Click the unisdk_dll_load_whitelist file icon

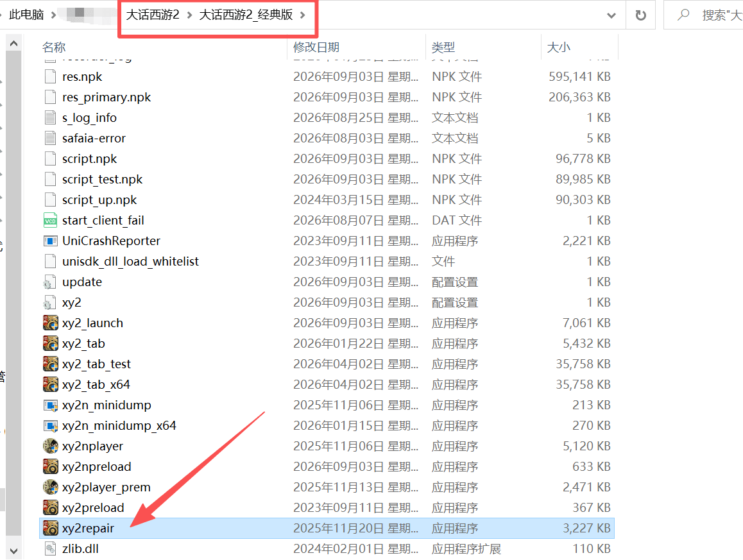click(x=50, y=262)
